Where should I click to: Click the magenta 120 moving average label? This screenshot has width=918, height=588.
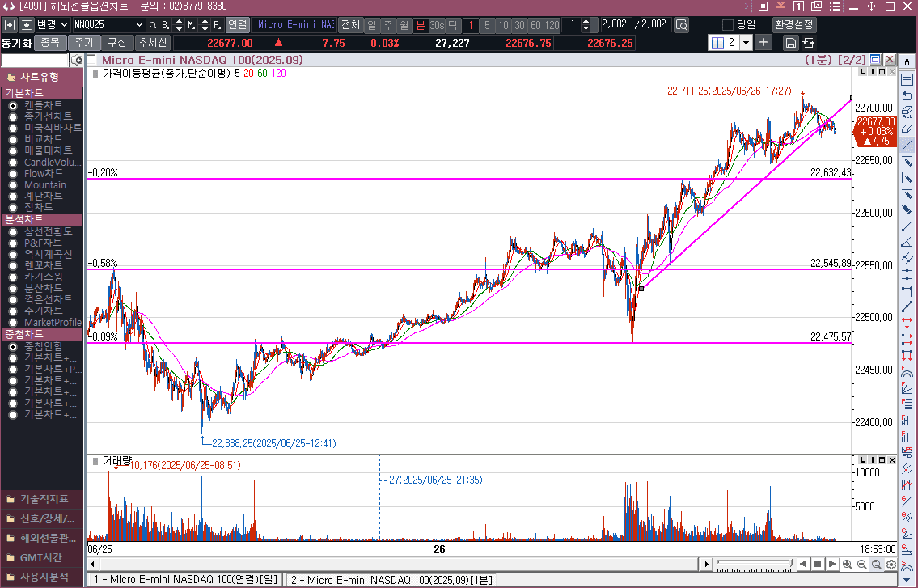click(x=279, y=74)
